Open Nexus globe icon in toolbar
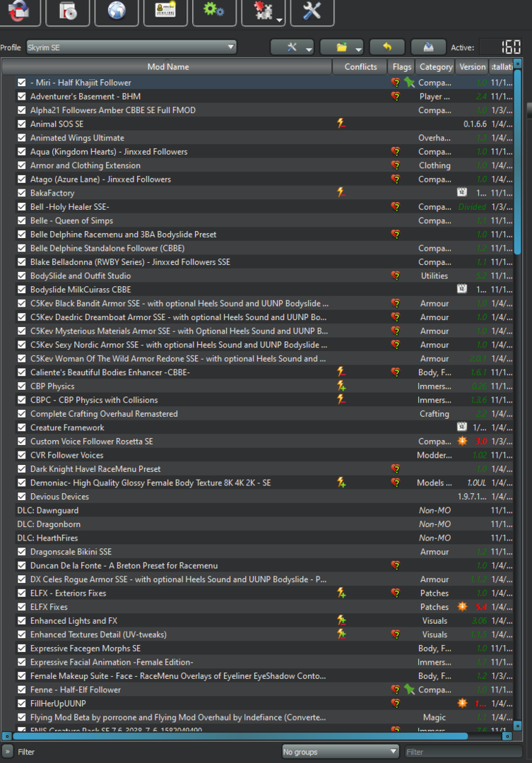Image resolution: width=532 pixels, height=763 pixels. pyautogui.click(x=117, y=11)
